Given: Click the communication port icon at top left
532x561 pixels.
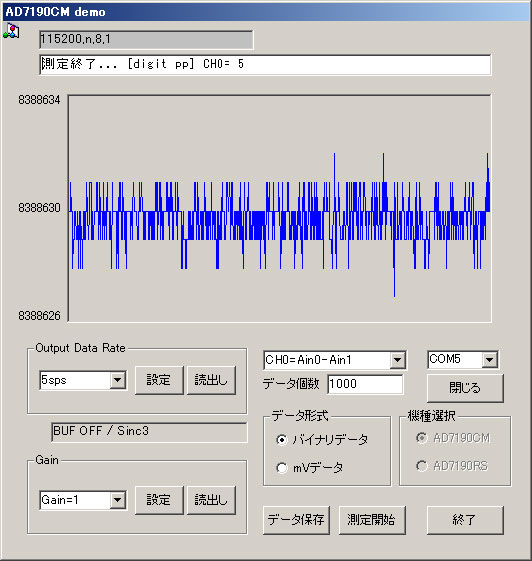Looking at the screenshot, I should click(11, 31).
